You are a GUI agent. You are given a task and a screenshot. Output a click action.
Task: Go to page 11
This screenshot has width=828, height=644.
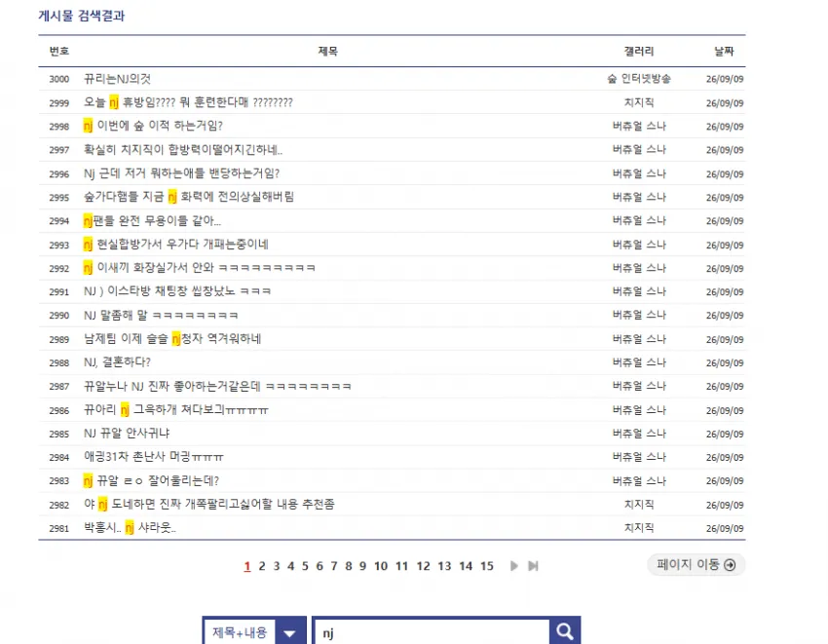coord(402,566)
